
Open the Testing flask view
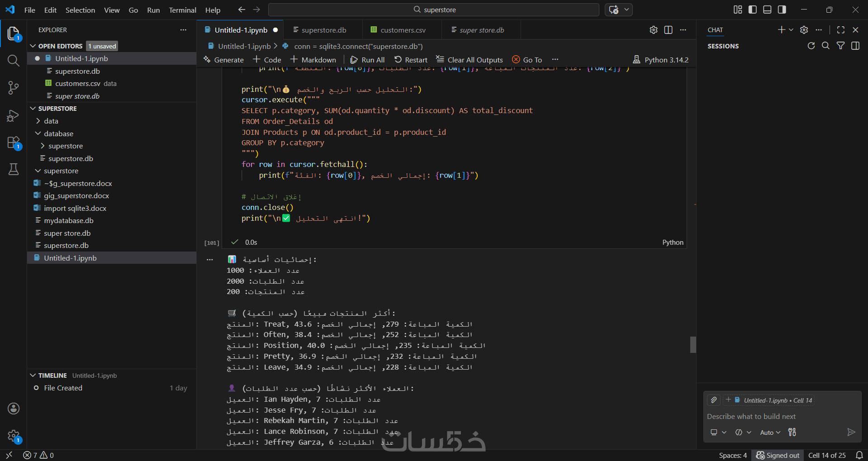[x=14, y=169]
